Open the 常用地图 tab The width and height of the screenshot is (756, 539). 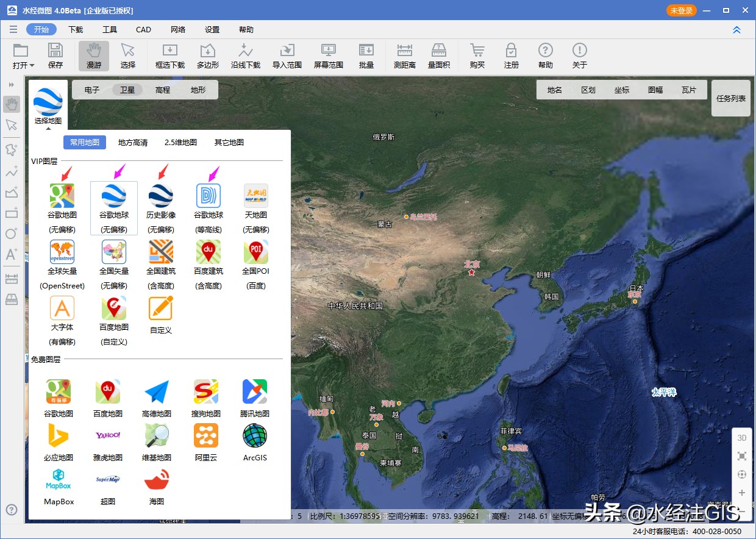pos(85,142)
